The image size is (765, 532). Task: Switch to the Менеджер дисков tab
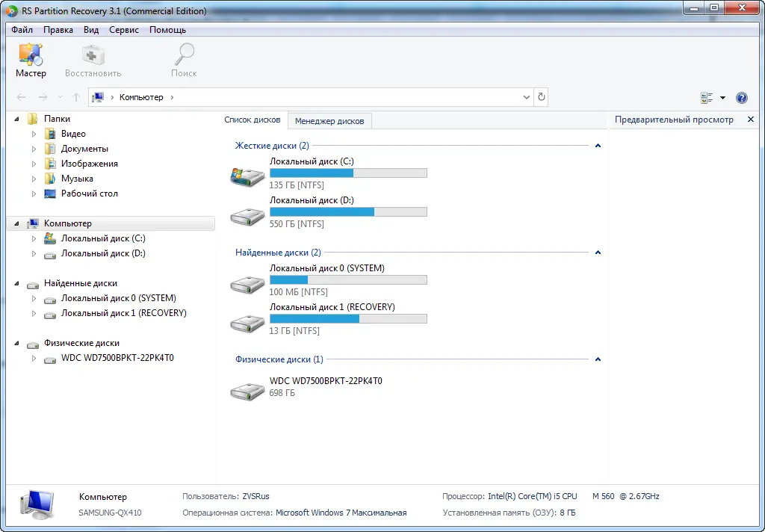point(329,120)
